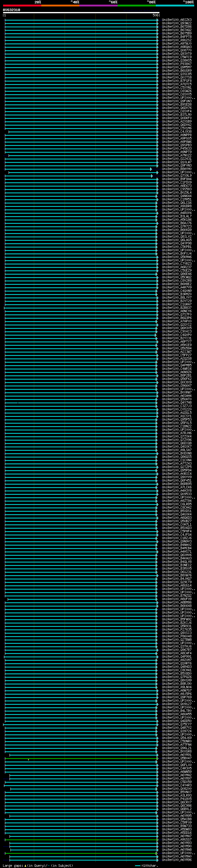Click the 506 end-position label on the ruler
Screen dimensions: 197x868
point(155,15)
